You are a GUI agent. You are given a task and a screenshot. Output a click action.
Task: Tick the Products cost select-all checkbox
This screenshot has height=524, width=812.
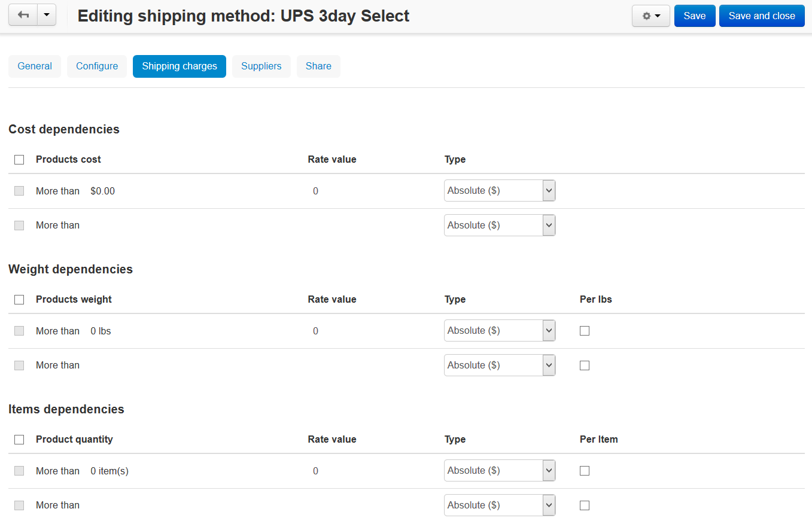19,160
